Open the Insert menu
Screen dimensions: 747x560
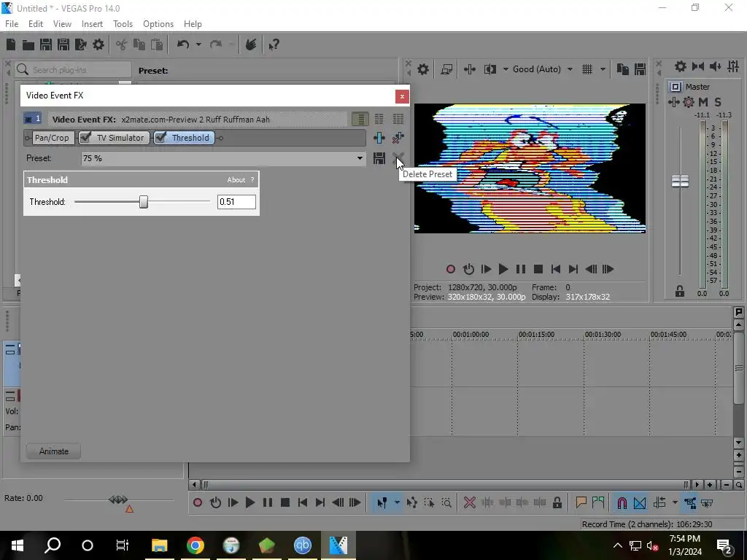92,24
